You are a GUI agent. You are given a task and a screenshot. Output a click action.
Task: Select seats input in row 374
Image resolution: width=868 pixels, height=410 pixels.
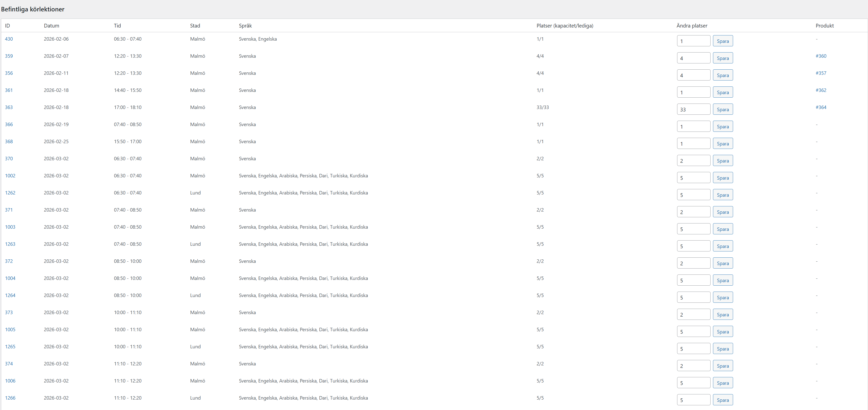693,366
